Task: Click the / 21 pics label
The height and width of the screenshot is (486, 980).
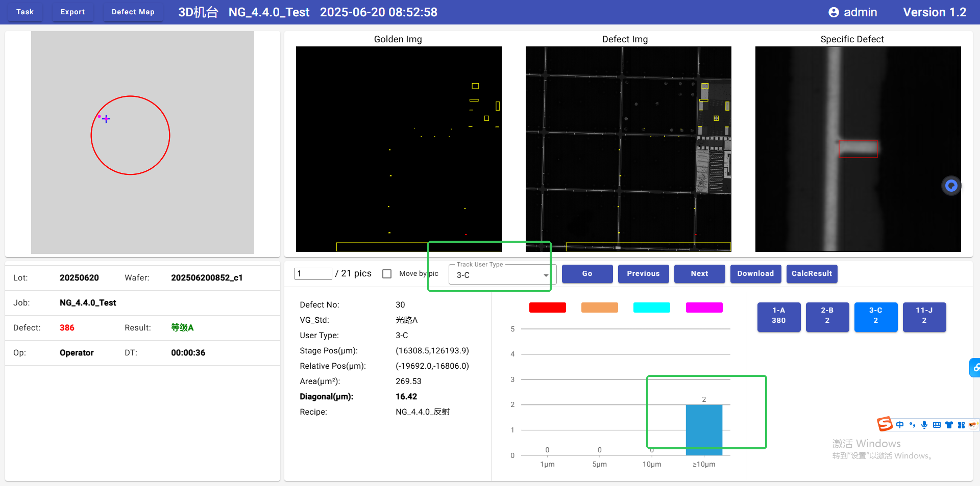Action: click(353, 273)
